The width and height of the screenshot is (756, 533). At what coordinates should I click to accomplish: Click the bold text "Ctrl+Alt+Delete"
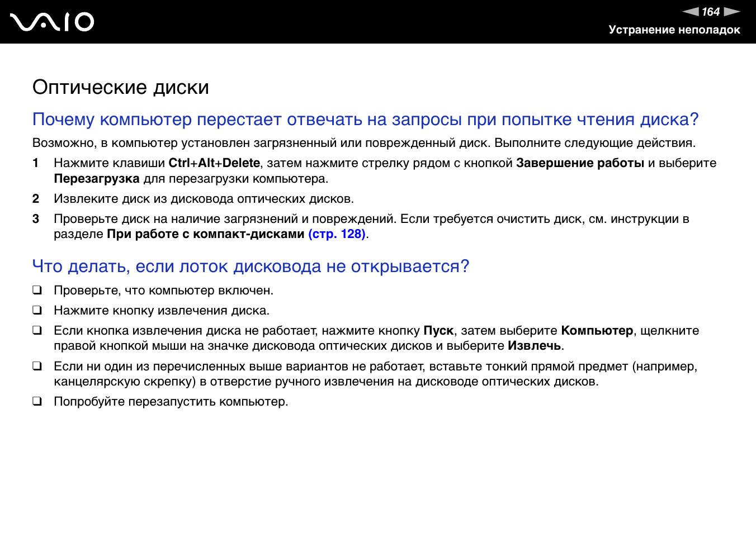pos(214,163)
